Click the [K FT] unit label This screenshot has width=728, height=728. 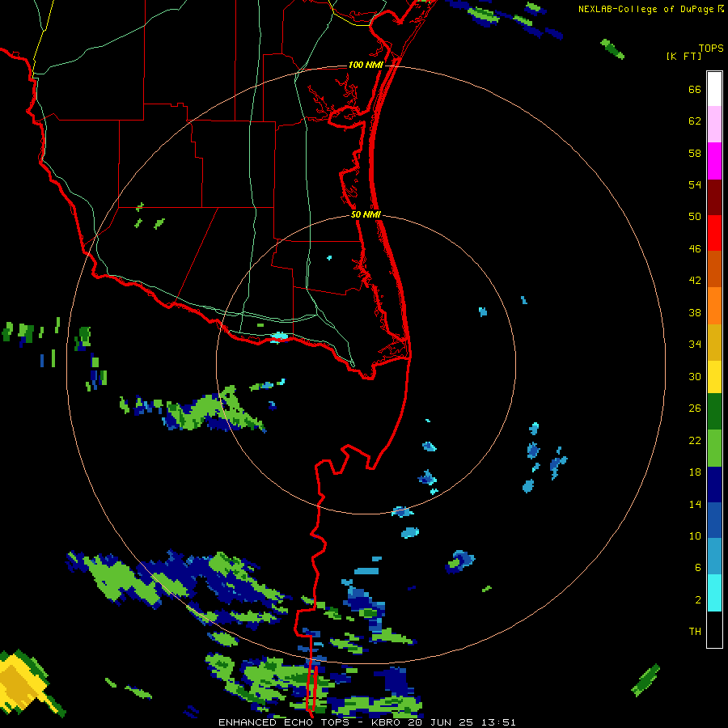pyautogui.click(x=684, y=56)
